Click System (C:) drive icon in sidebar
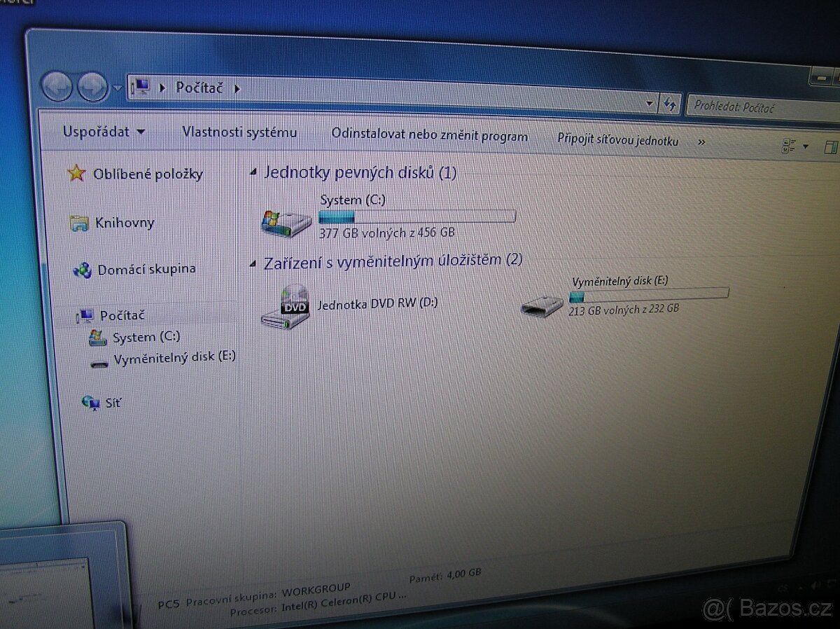 (98, 338)
